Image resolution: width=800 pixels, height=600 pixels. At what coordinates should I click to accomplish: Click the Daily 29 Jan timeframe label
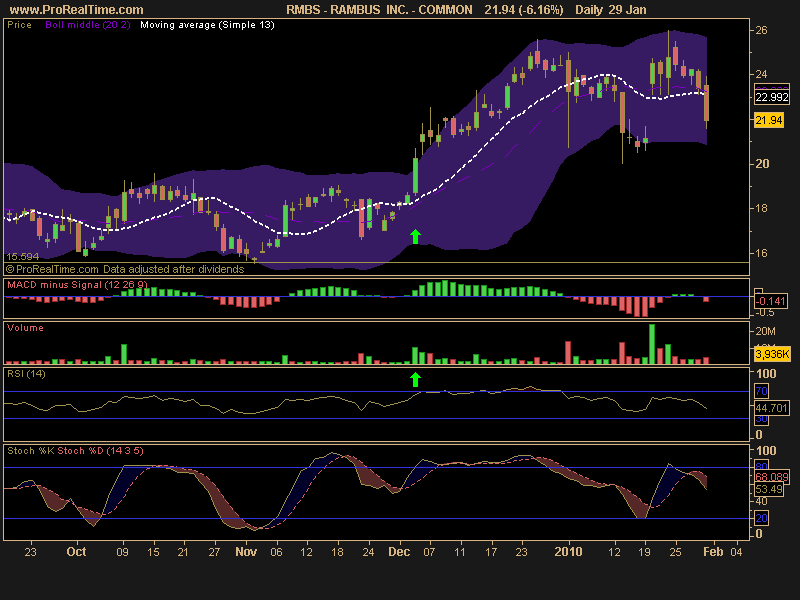point(611,10)
